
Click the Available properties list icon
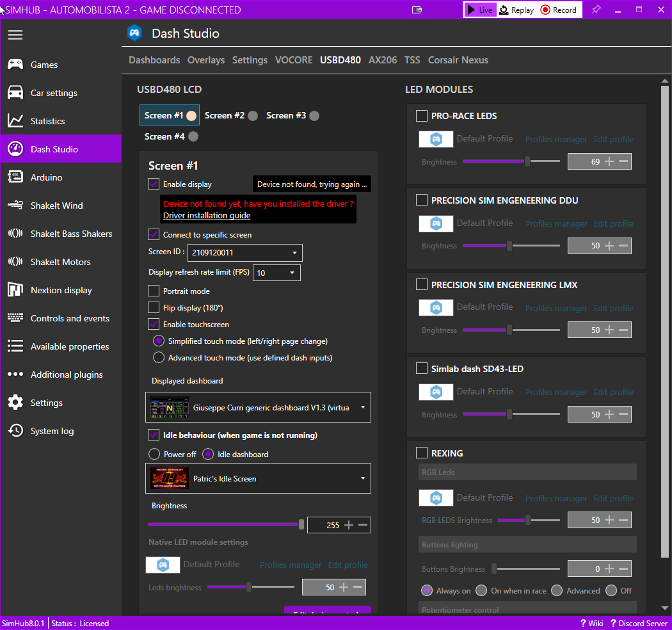(15, 346)
